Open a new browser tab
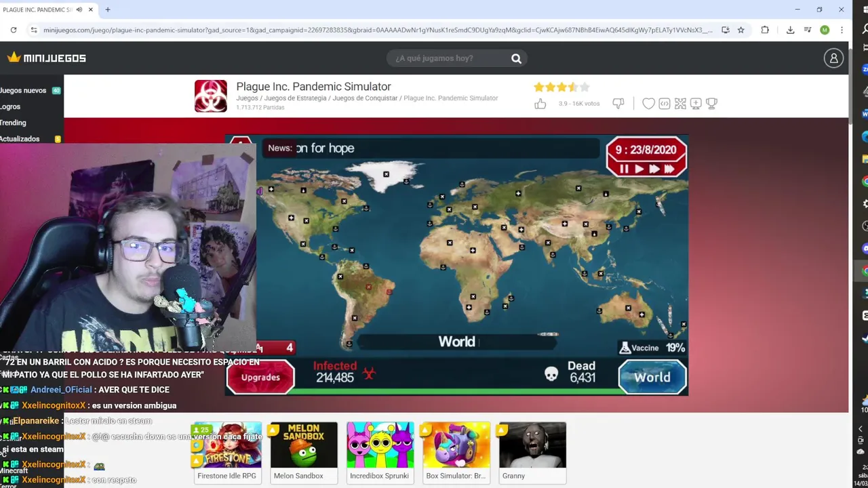The height and width of the screenshot is (488, 868). pyautogui.click(x=108, y=9)
